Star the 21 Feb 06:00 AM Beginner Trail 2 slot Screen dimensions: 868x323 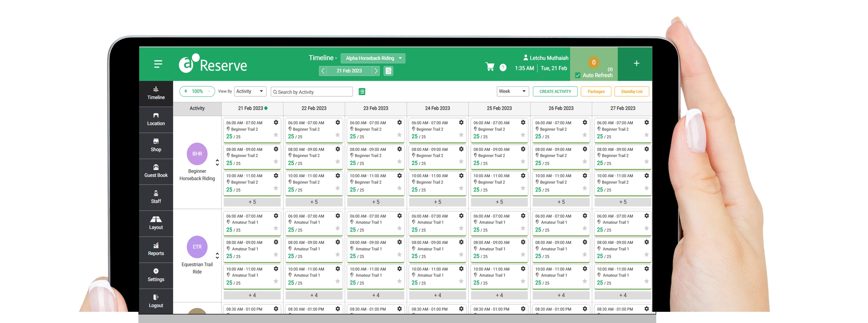tap(276, 135)
